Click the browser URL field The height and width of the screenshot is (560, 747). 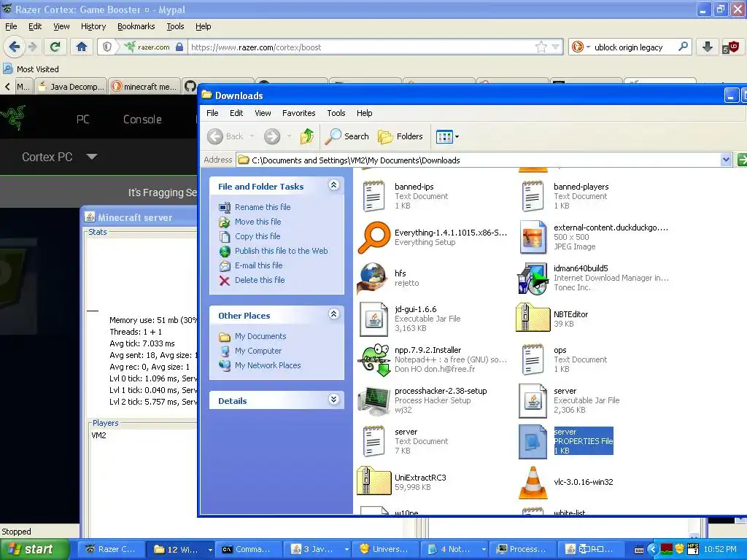[x=360, y=47]
